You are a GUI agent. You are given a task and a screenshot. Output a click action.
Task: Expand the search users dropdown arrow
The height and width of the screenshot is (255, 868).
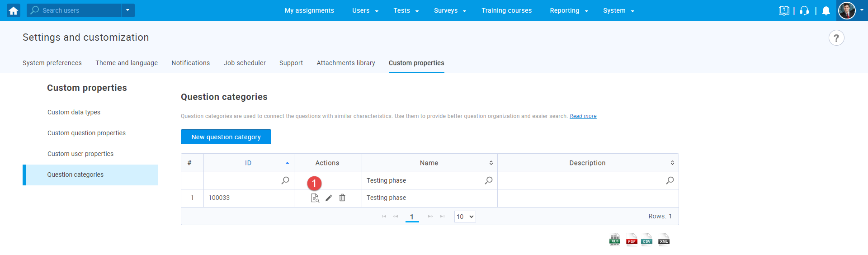[x=128, y=10]
